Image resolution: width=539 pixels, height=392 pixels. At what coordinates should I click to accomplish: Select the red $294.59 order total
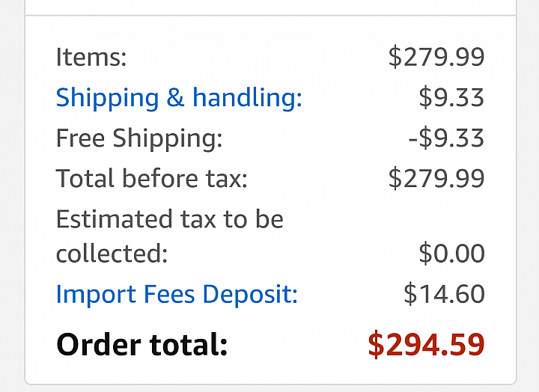426,345
